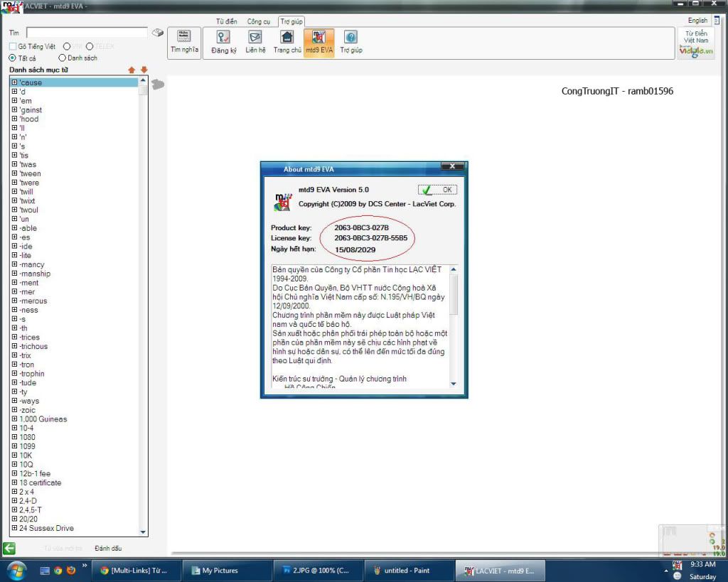
Task: Click in the Tìm search field
Action: tap(87, 33)
